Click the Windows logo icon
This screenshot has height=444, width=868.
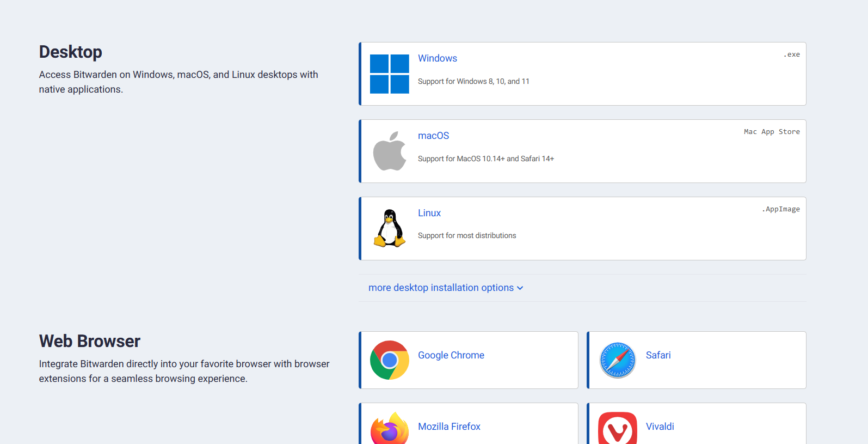tap(389, 74)
